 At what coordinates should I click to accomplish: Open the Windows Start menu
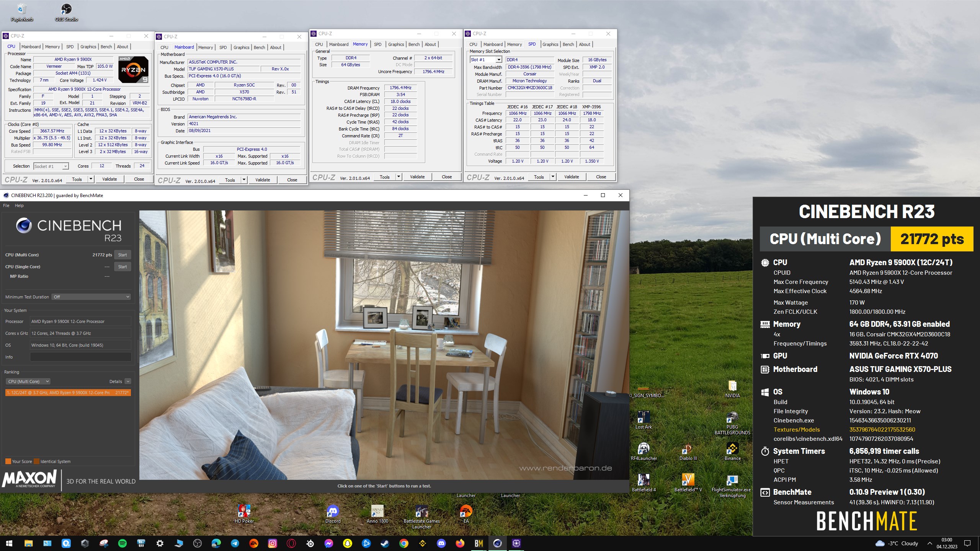coord(9,543)
